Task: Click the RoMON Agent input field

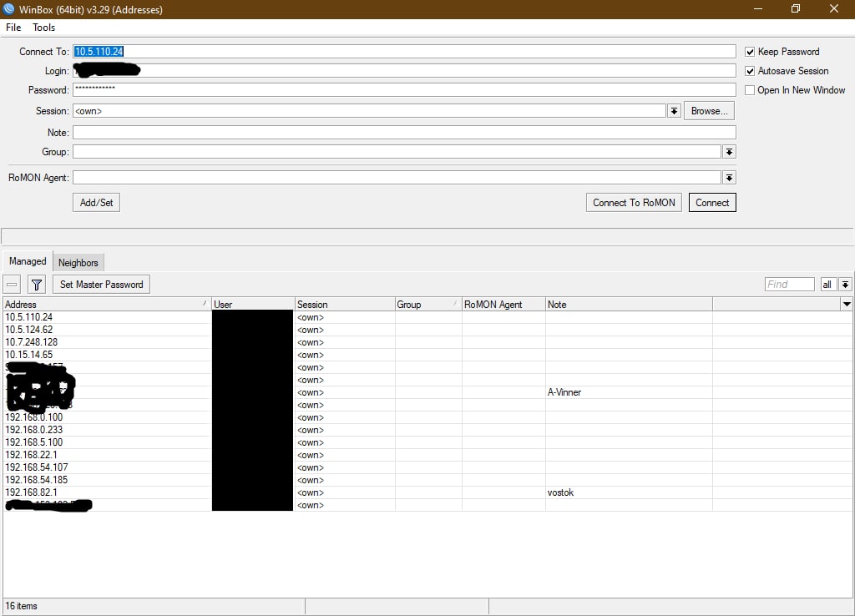Action: [x=397, y=178]
